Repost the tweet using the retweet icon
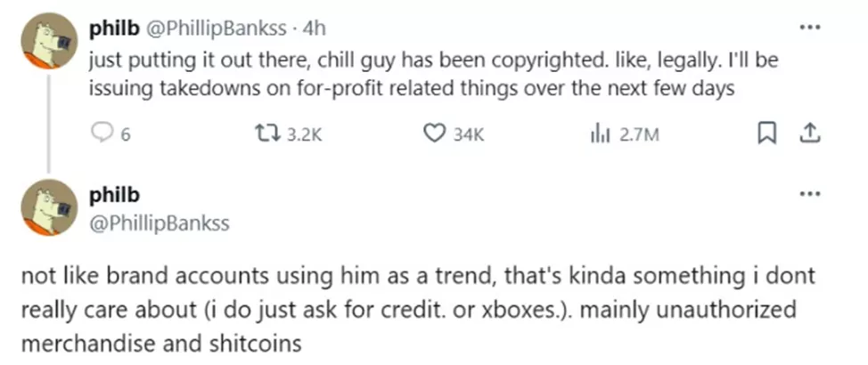 click(x=265, y=134)
